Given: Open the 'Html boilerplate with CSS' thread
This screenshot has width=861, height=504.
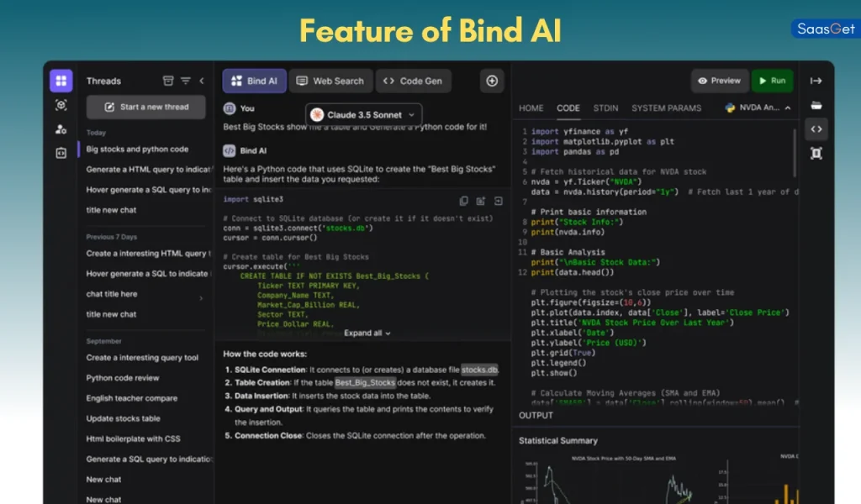Looking at the screenshot, I should 133,438.
